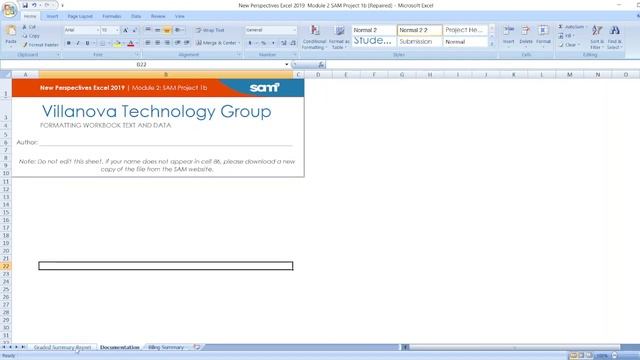Save workbook from Quick Access Toolbar
This screenshot has width=640, height=360.
coord(25,5)
